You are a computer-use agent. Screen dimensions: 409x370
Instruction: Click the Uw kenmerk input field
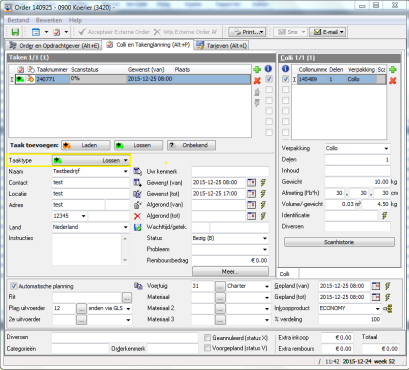[230, 171]
